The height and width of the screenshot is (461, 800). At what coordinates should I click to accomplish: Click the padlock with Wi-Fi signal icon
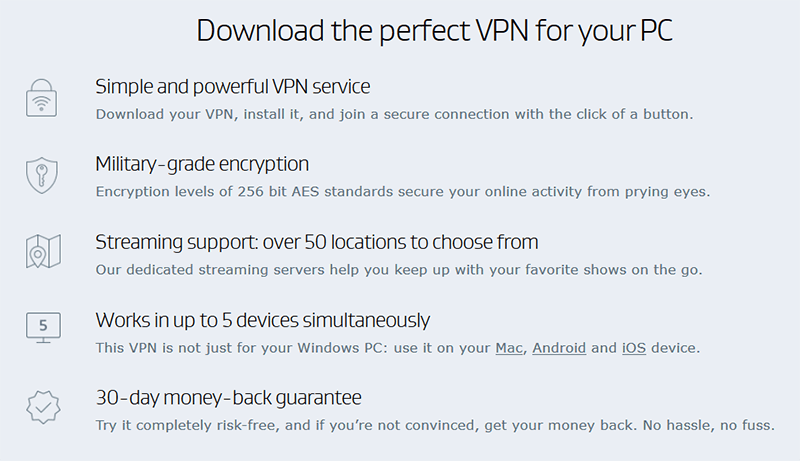point(41,97)
